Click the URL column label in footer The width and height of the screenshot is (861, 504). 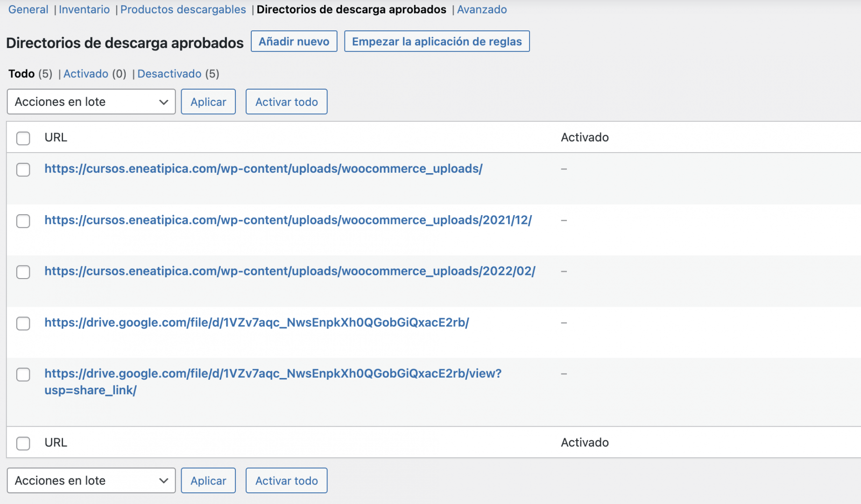coord(56,442)
